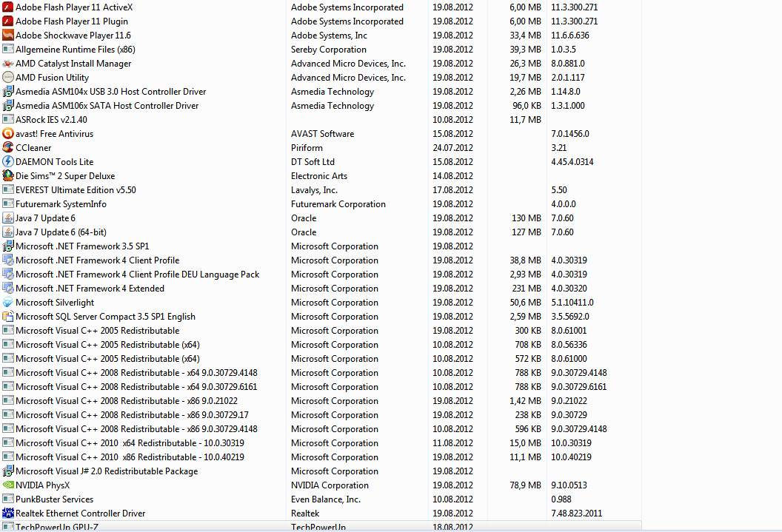Viewport: 782px width, 532px height.
Task: Select DAEMON Tools Lite program name
Action: [x=54, y=161]
